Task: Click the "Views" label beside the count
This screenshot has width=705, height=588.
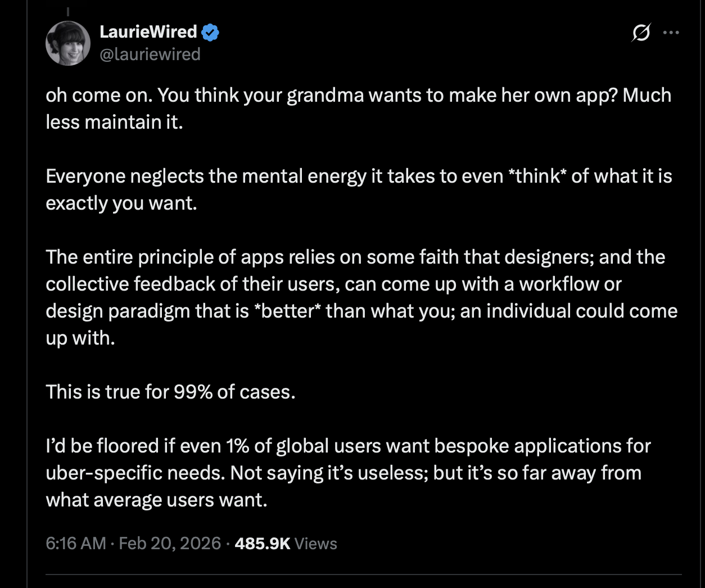Action: (x=315, y=543)
